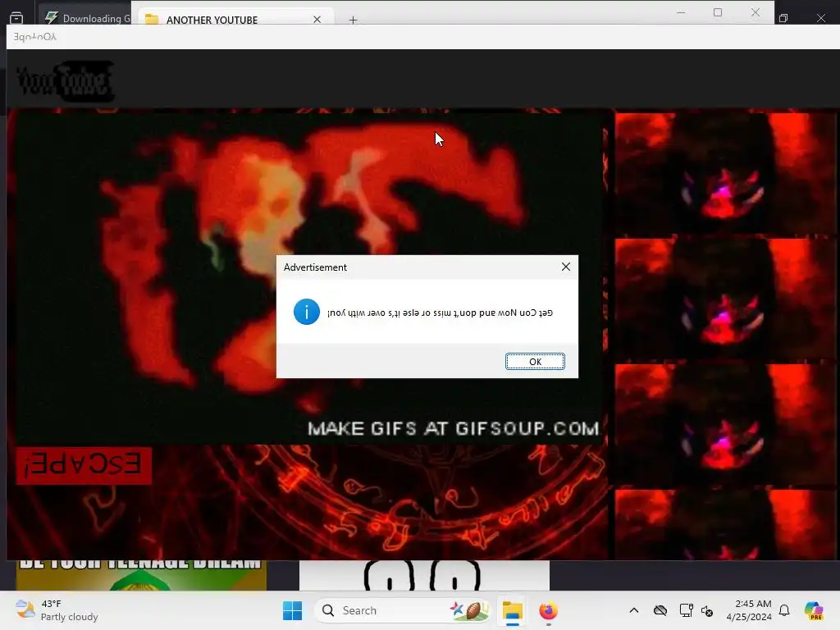This screenshot has width=840, height=630.
Task: Click the distorted YouTube logo
Action: (66, 81)
